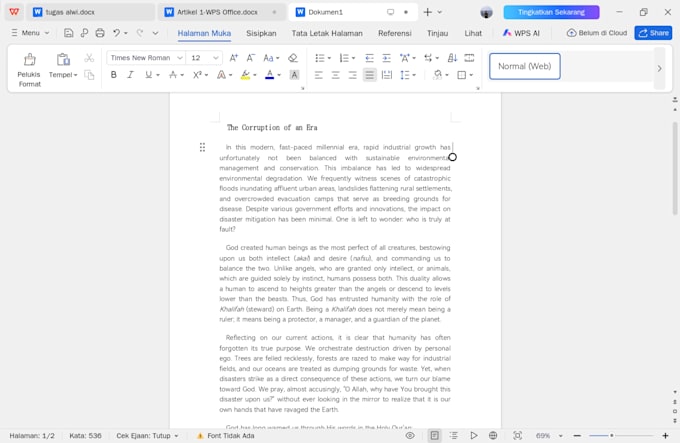Click the Clear formatting eraser icon

tap(293, 58)
